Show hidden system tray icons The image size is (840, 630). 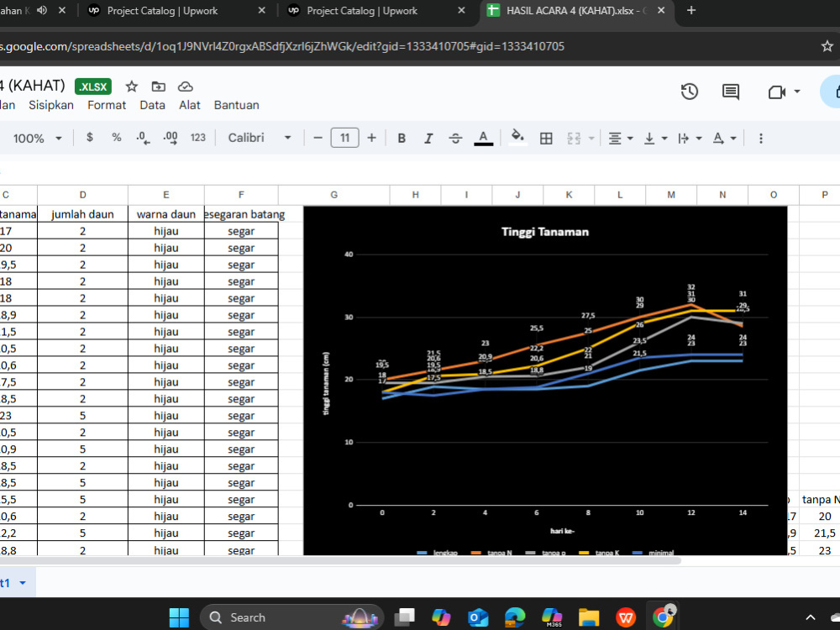(811, 617)
